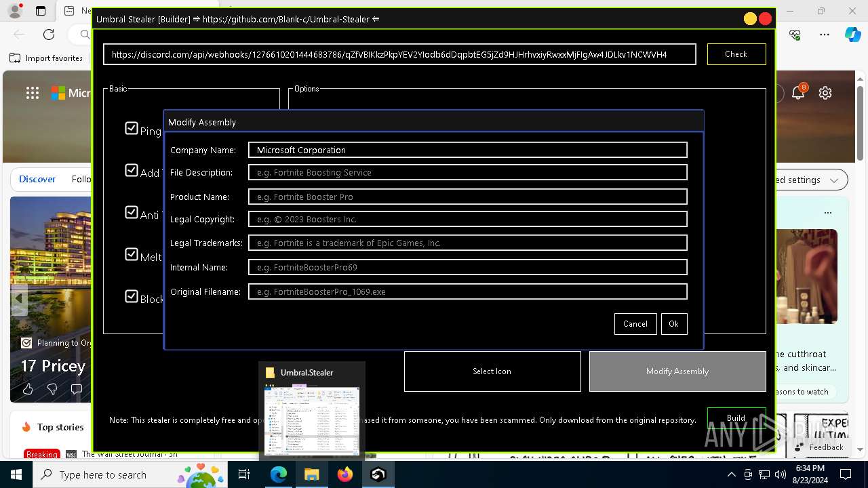Click the Check webhook button
Viewport: 868px width, 488px height.
(x=736, y=54)
